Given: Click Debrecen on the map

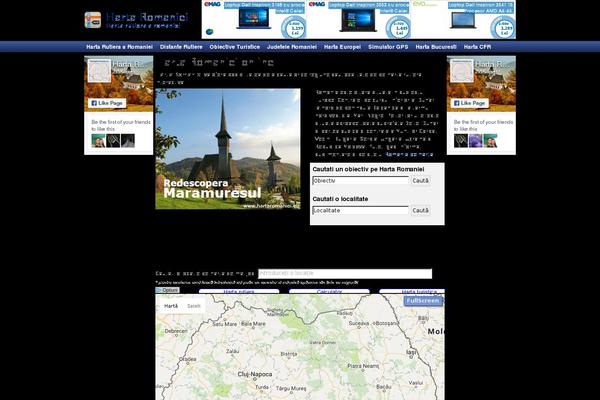Looking at the screenshot, I should tap(176, 331).
